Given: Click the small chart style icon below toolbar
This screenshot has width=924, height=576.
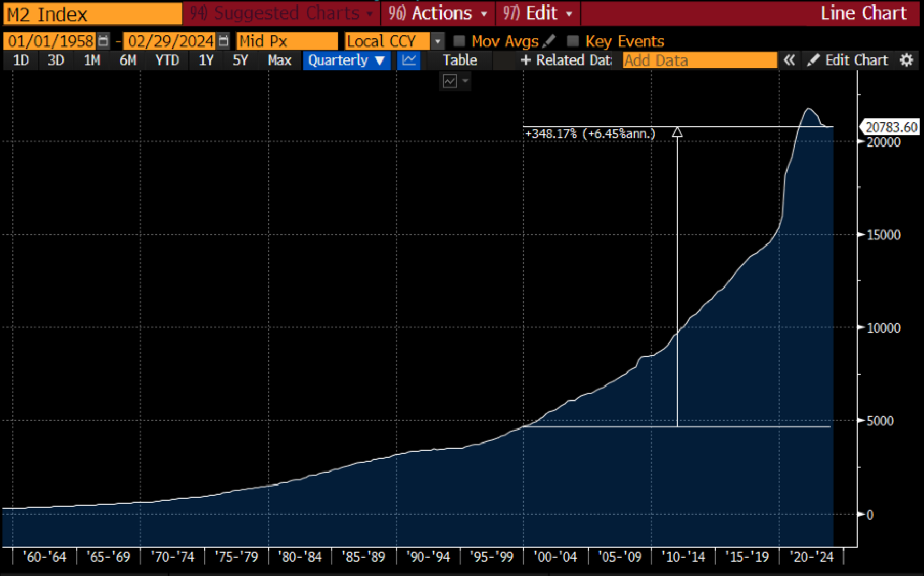Looking at the screenshot, I should [450, 81].
